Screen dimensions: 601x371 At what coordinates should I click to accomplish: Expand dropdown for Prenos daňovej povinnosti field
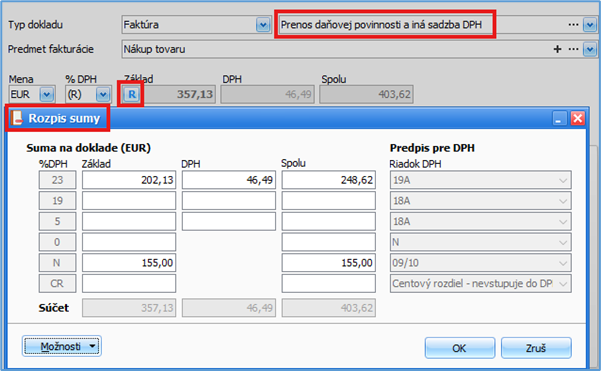click(x=590, y=25)
